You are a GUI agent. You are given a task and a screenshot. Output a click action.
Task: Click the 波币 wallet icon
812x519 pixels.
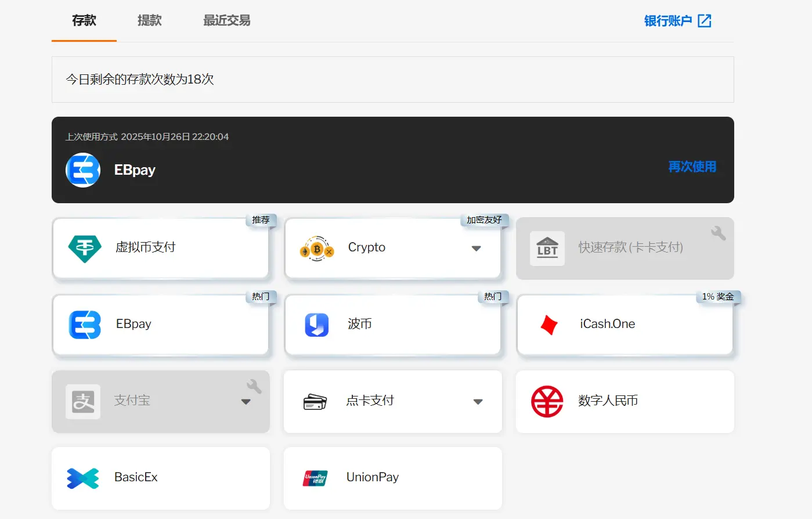317,323
